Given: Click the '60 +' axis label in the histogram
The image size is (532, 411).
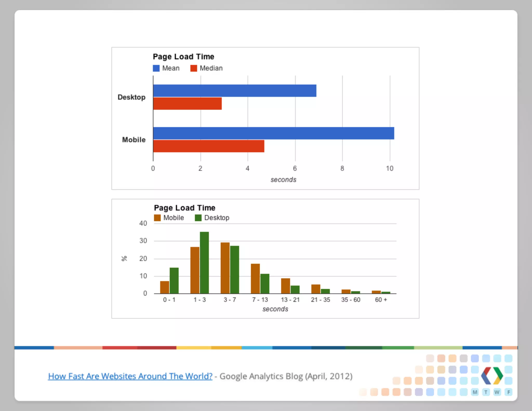Looking at the screenshot, I should click(x=381, y=300).
